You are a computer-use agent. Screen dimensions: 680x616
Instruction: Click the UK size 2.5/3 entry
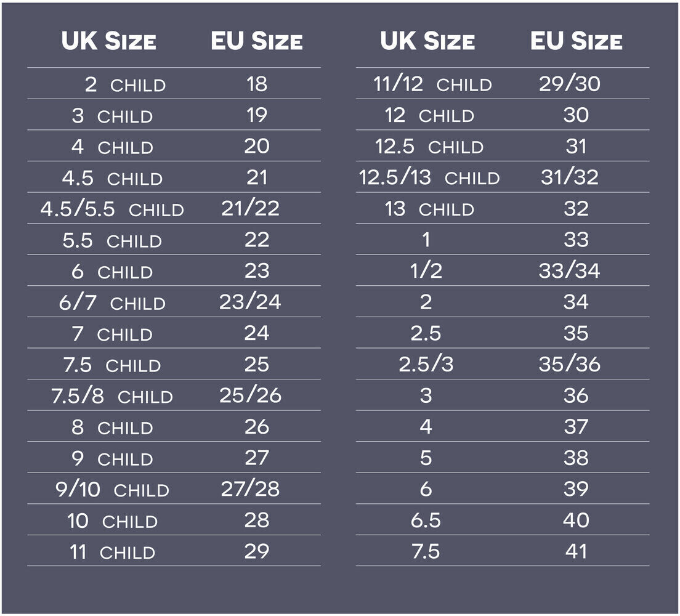click(x=426, y=364)
